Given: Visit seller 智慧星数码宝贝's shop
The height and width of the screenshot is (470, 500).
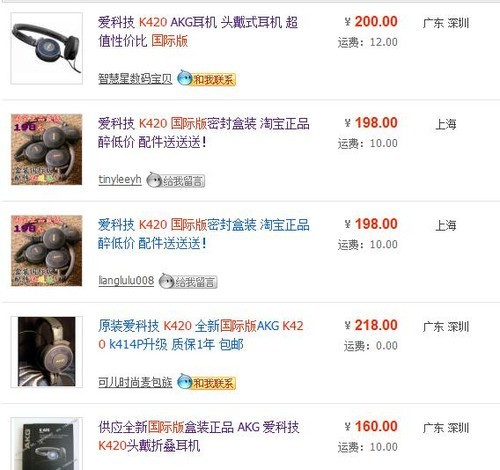Looking at the screenshot, I should (135, 79).
